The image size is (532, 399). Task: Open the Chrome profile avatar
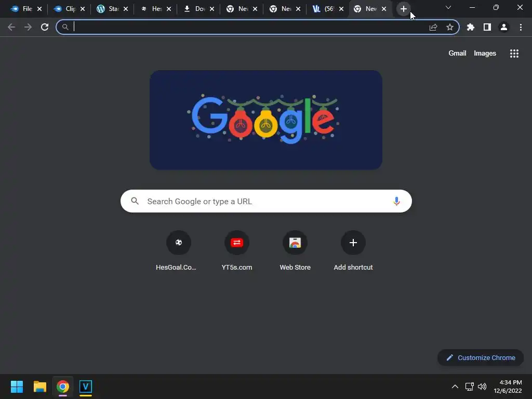504,27
